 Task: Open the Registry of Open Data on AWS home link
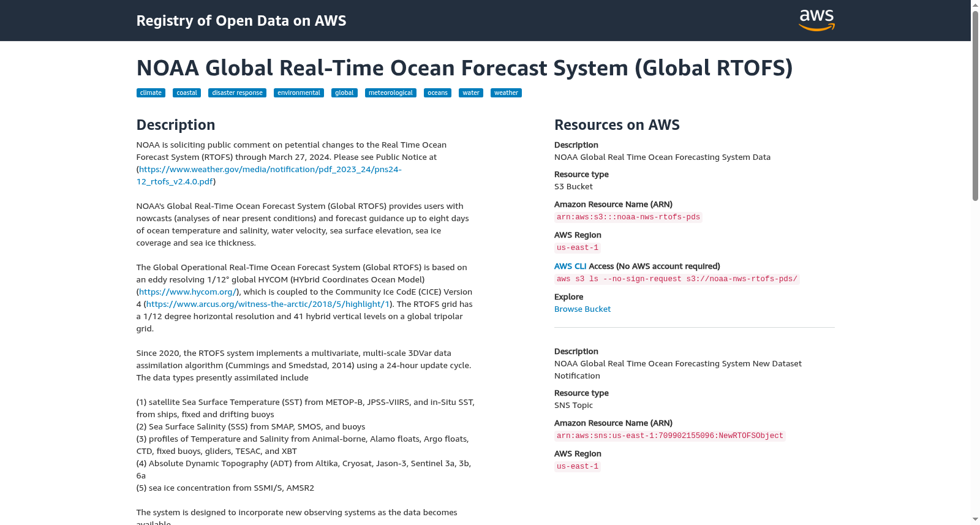(241, 21)
